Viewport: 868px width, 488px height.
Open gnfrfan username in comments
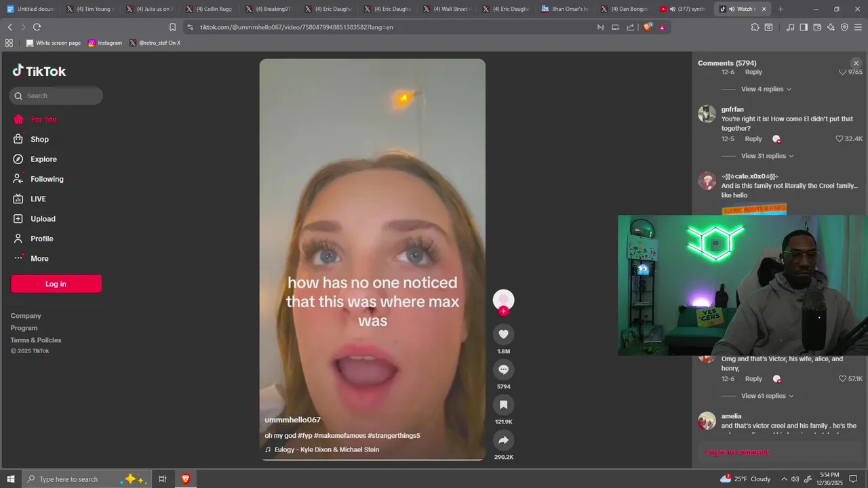732,109
